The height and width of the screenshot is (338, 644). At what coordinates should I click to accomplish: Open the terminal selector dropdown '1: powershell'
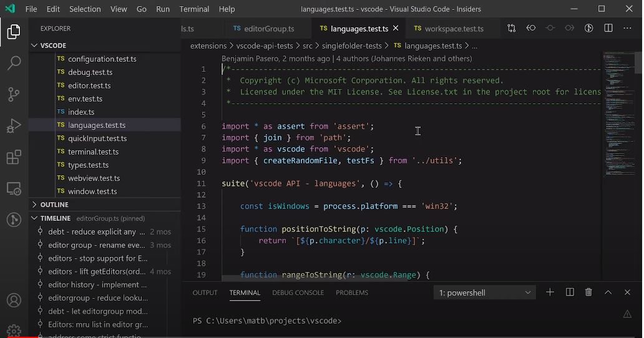[485, 292]
